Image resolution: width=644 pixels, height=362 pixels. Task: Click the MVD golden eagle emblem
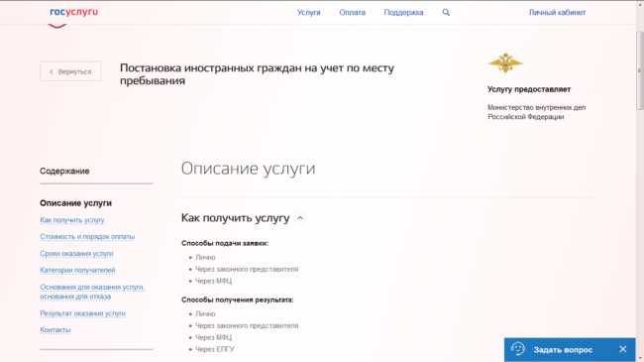505,62
